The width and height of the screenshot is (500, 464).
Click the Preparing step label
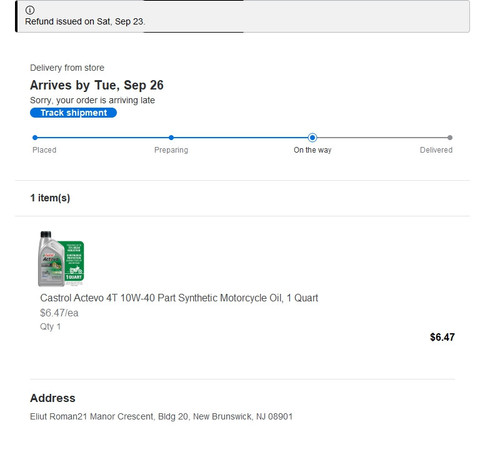171,150
